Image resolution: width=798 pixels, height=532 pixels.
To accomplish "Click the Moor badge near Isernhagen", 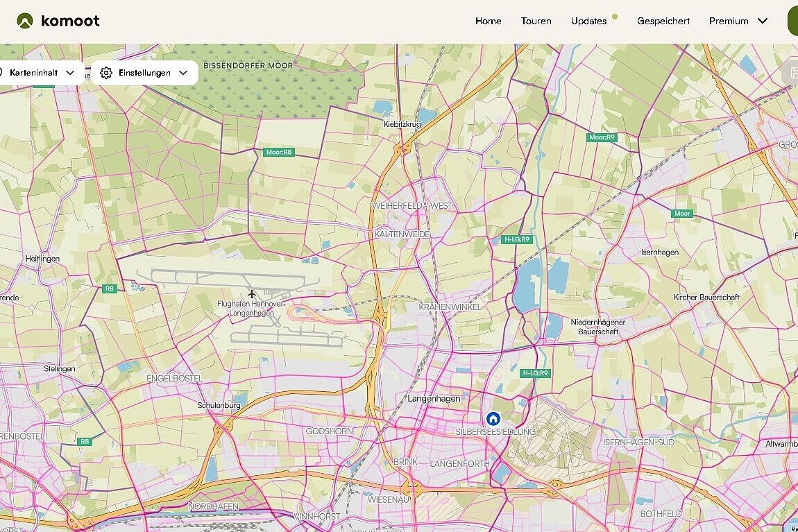I will (x=682, y=214).
